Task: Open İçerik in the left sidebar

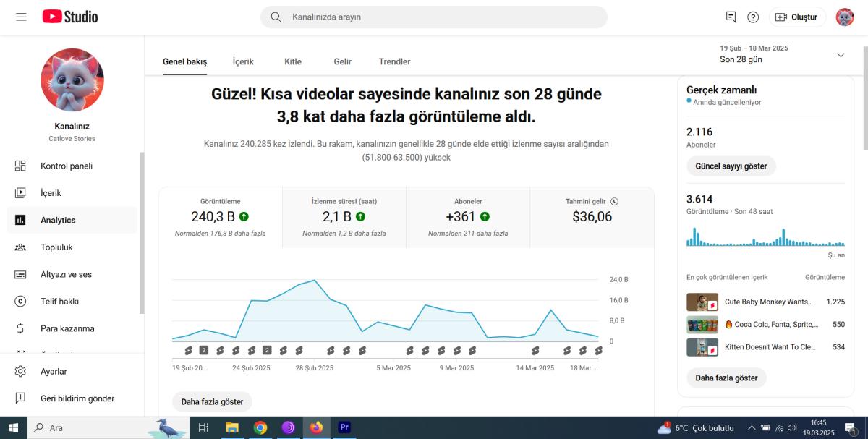Action: (x=72, y=193)
